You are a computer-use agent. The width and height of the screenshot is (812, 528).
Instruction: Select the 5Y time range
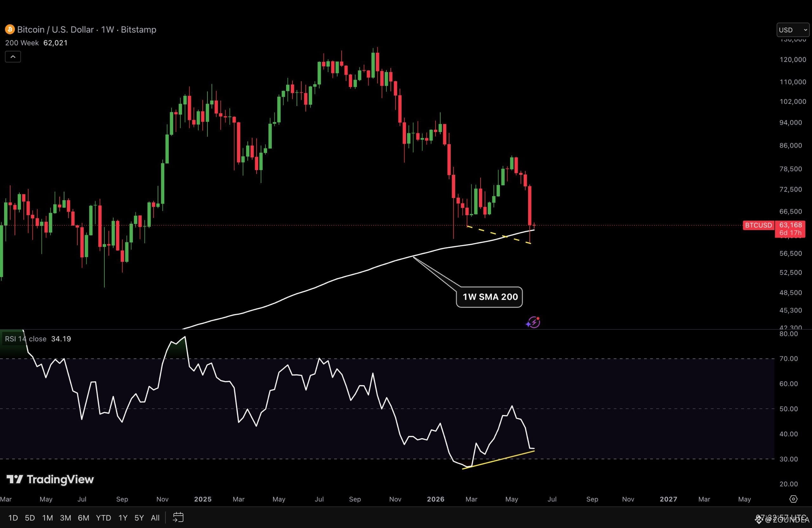139,518
